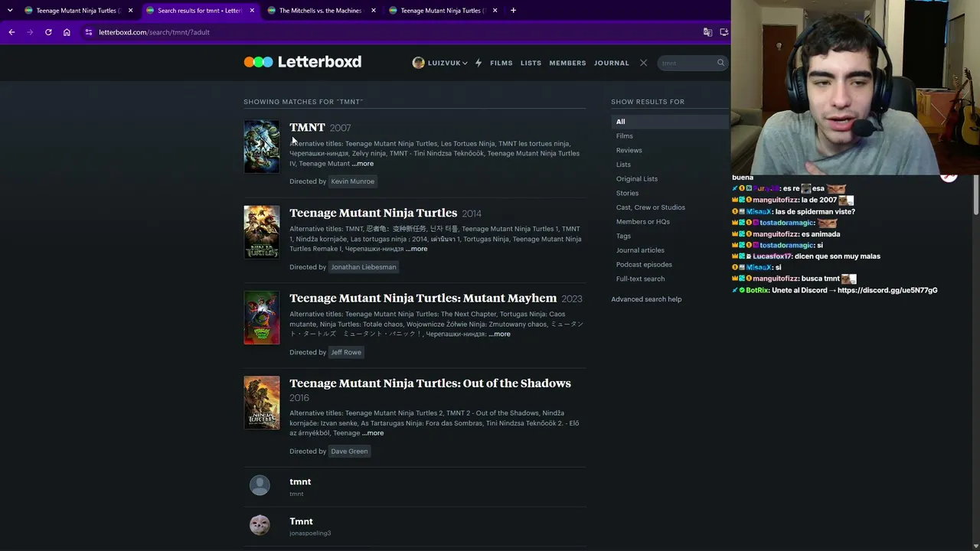Open Teenage Mutant Ninja Turtles: Mutant Mayhem
This screenshot has width=980, height=551.
423,298
